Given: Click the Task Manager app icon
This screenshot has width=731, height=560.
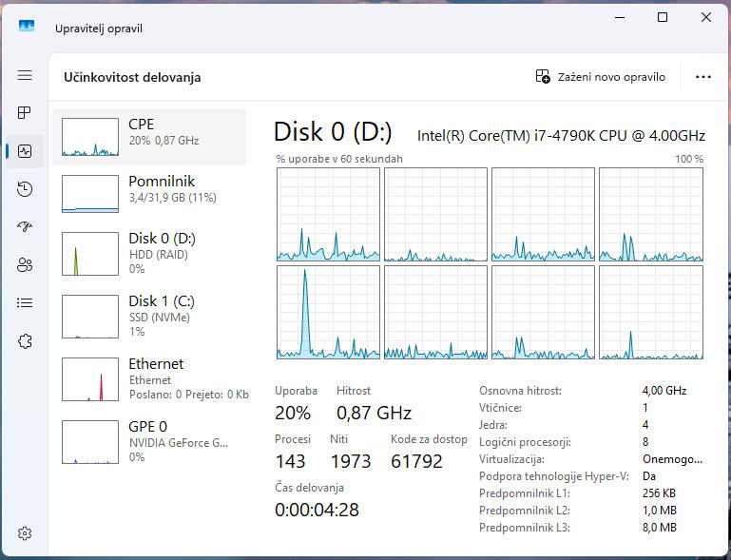Looking at the screenshot, I should point(27,25).
